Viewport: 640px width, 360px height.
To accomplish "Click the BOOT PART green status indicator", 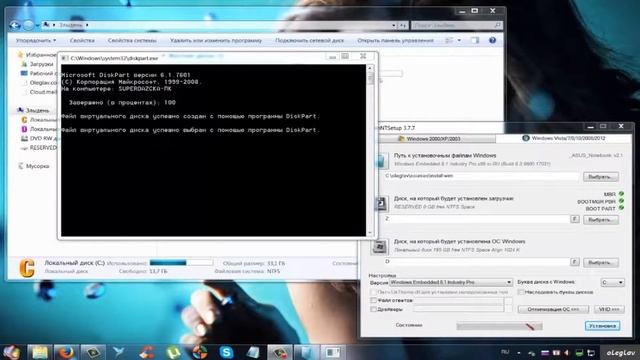I will coord(621,208).
